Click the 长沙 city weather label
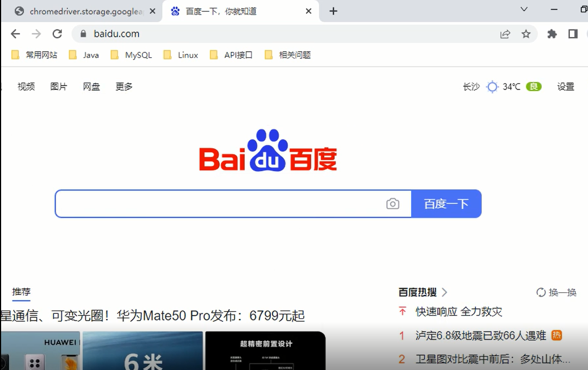This screenshot has width=588, height=370. pos(471,87)
